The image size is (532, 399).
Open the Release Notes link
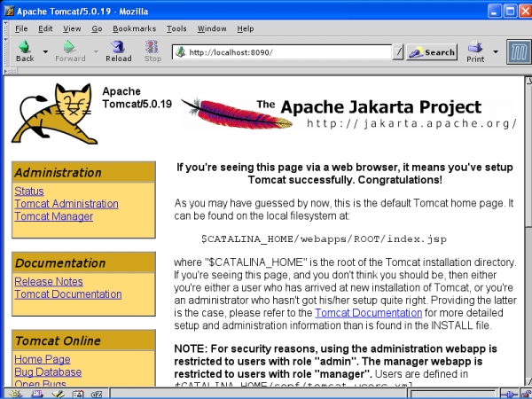click(x=49, y=282)
